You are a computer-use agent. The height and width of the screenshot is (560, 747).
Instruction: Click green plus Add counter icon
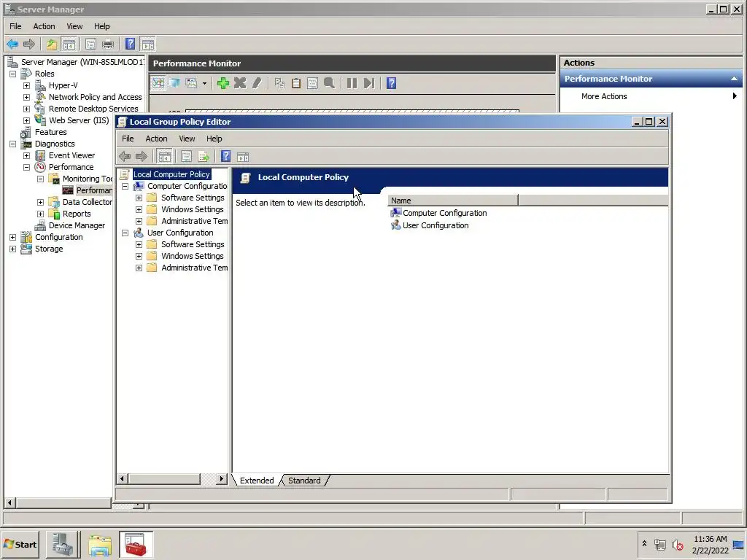pyautogui.click(x=223, y=83)
